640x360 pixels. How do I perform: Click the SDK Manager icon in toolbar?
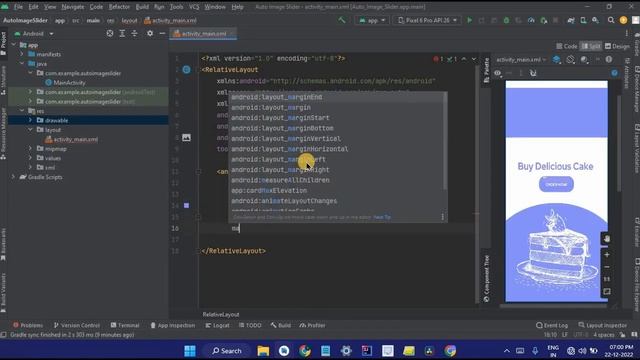(x=596, y=20)
